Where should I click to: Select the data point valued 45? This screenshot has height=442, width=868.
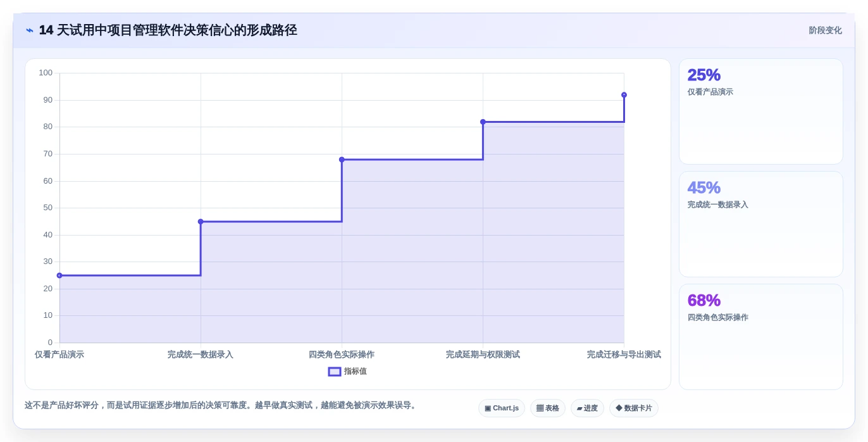(201, 222)
